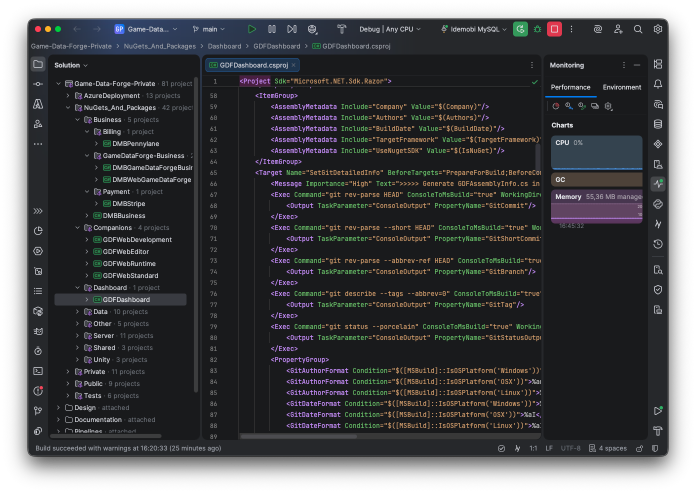The height and width of the screenshot is (493, 696).
Task: Open the Solution view dropdown
Action: (71, 65)
